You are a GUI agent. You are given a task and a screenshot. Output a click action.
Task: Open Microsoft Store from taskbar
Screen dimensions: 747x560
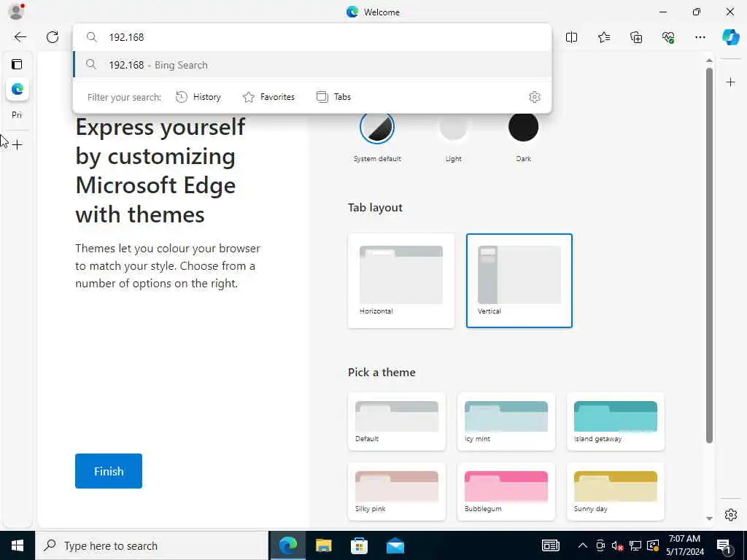click(359, 545)
